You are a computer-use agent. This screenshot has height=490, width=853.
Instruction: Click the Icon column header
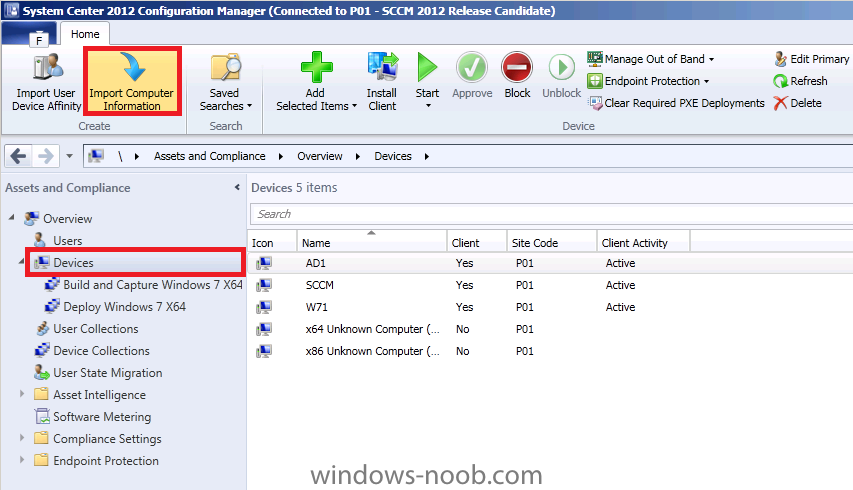click(x=272, y=242)
